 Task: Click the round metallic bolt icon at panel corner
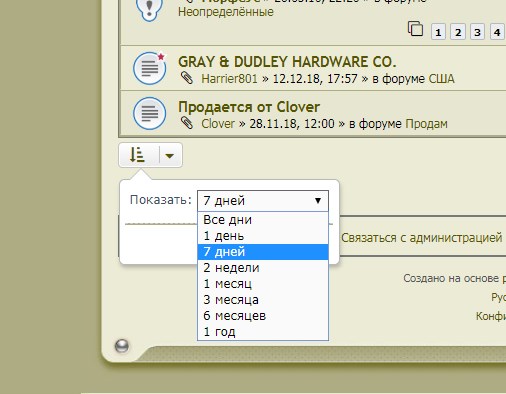(122, 346)
